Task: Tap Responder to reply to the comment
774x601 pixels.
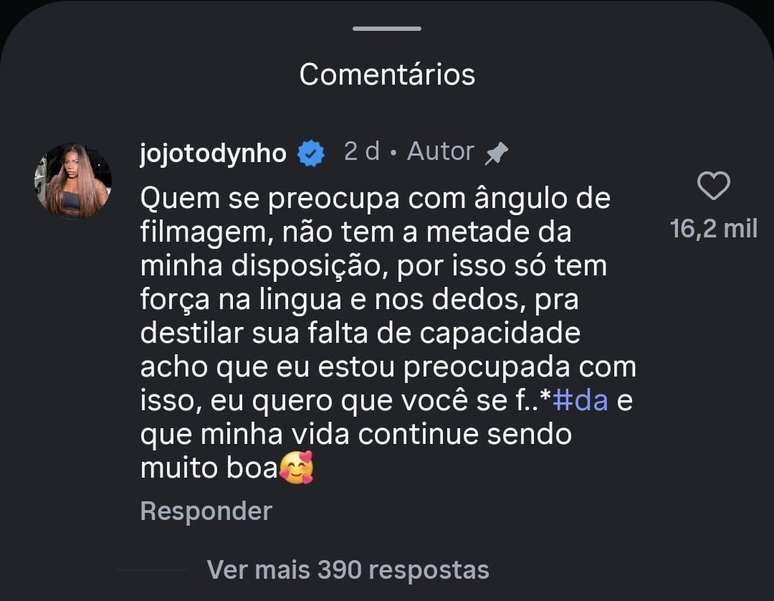Action: pos(206,511)
